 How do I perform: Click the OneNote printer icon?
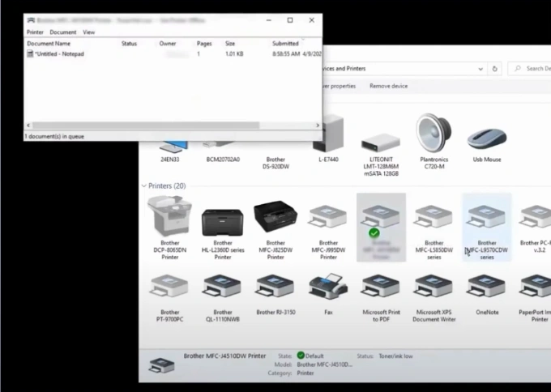(x=486, y=288)
